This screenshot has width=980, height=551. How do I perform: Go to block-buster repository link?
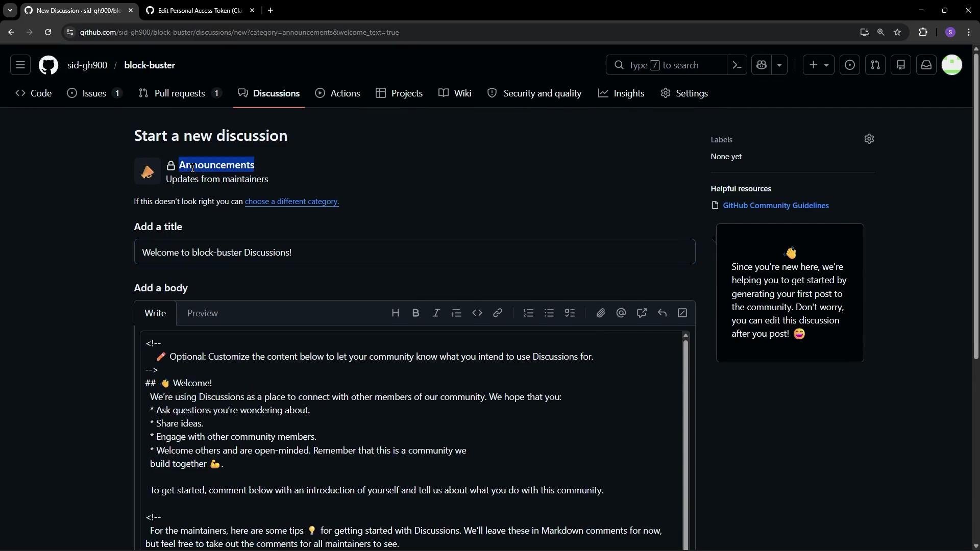click(150, 65)
